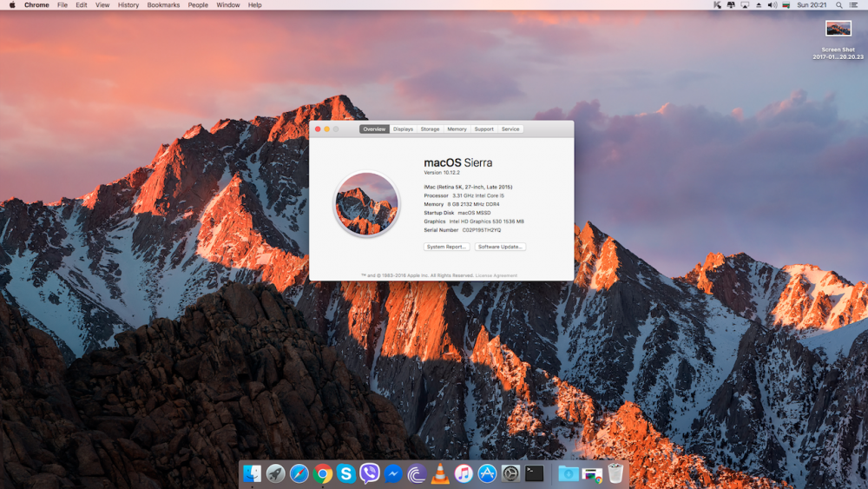
Task: Click the eject icon in menu bar
Action: (x=759, y=5)
